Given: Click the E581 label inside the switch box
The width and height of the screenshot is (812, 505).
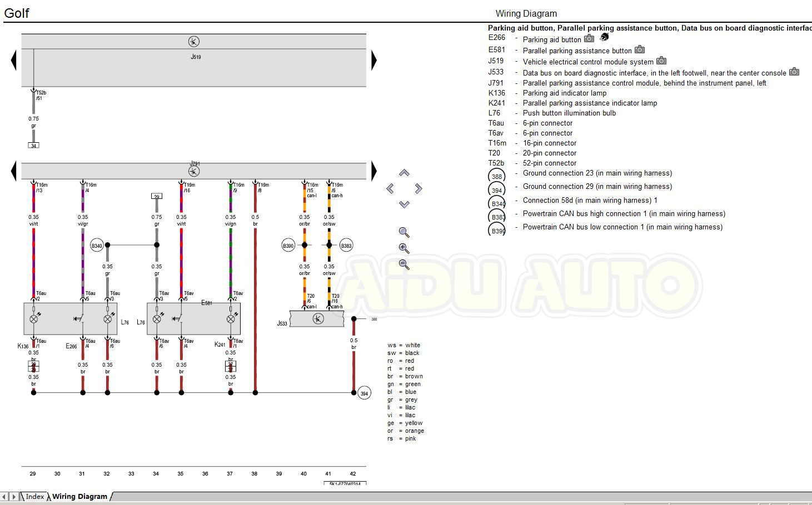Looking at the screenshot, I should (207, 303).
